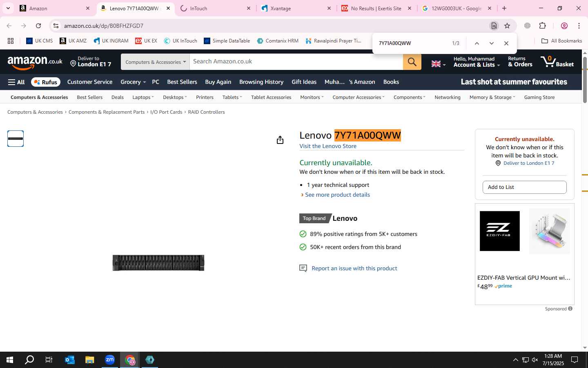Open the All hamburger menu
The image size is (588, 368).
[16, 82]
